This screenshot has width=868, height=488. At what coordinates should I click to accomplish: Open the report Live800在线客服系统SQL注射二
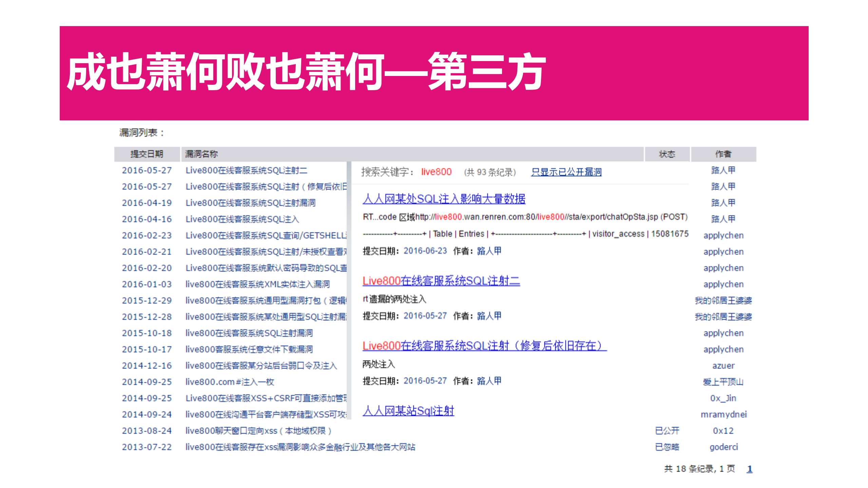click(441, 281)
